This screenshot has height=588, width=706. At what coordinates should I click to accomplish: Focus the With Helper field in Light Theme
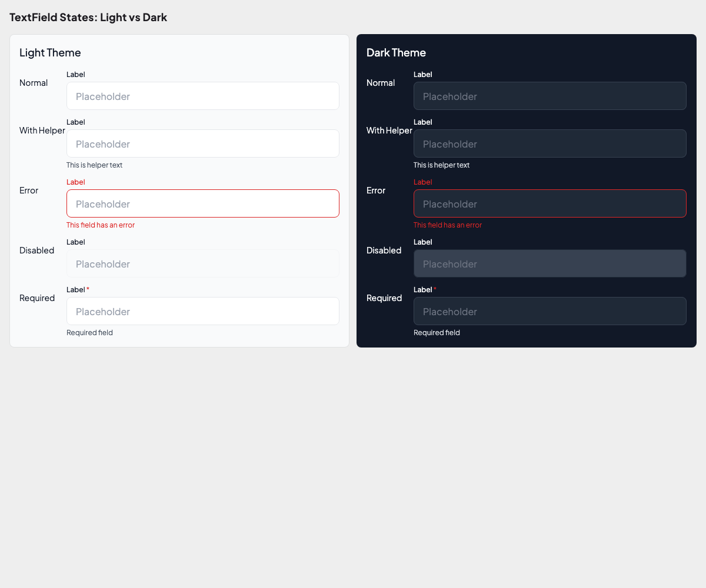(x=202, y=143)
